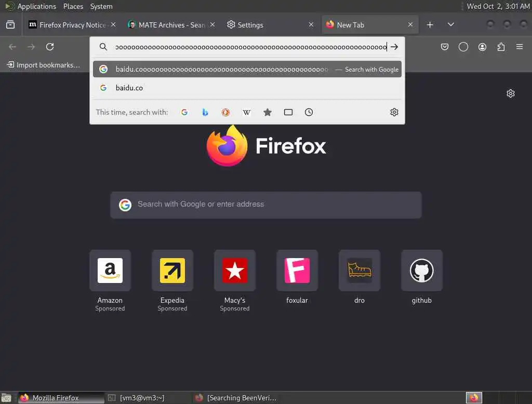The image size is (532, 404).
Task: Click the circular toolbar icon next to Pocket
Action: tap(463, 47)
